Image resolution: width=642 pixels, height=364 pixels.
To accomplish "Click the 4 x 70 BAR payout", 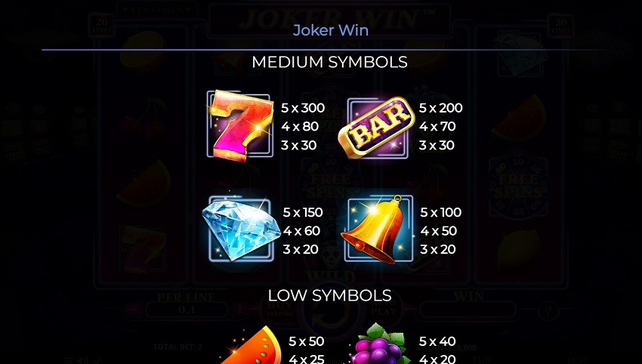I will 437,127.
